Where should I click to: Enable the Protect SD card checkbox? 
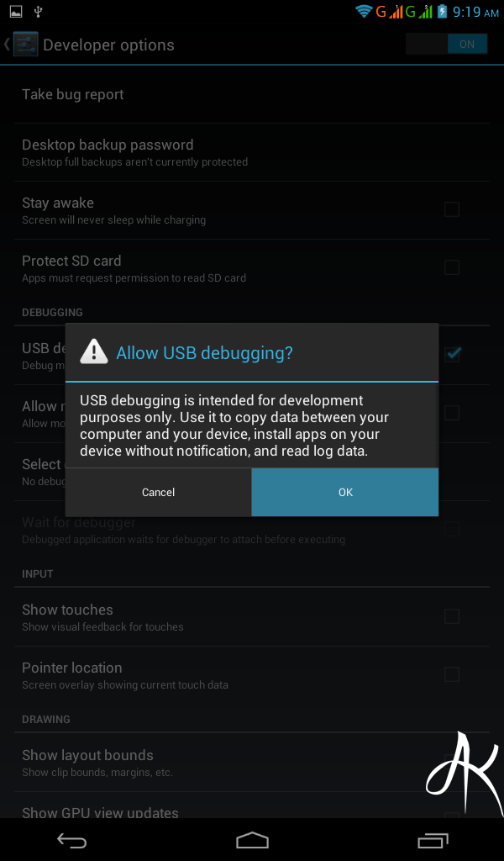pos(452,267)
